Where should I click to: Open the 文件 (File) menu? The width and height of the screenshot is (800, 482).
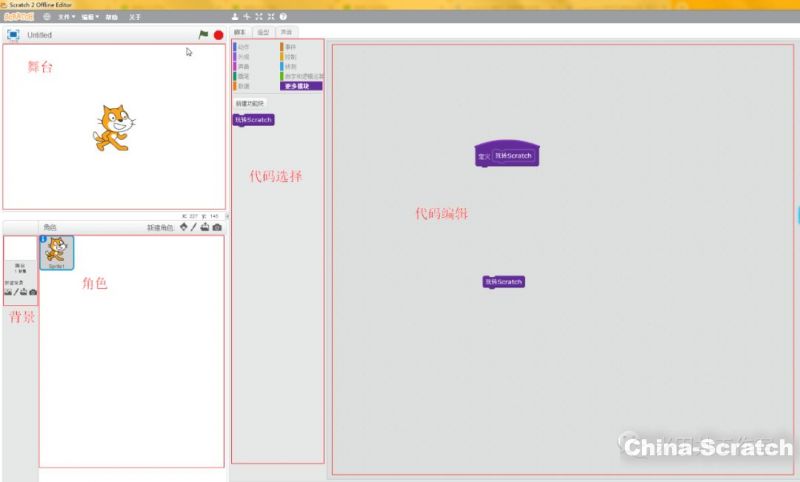65,17
